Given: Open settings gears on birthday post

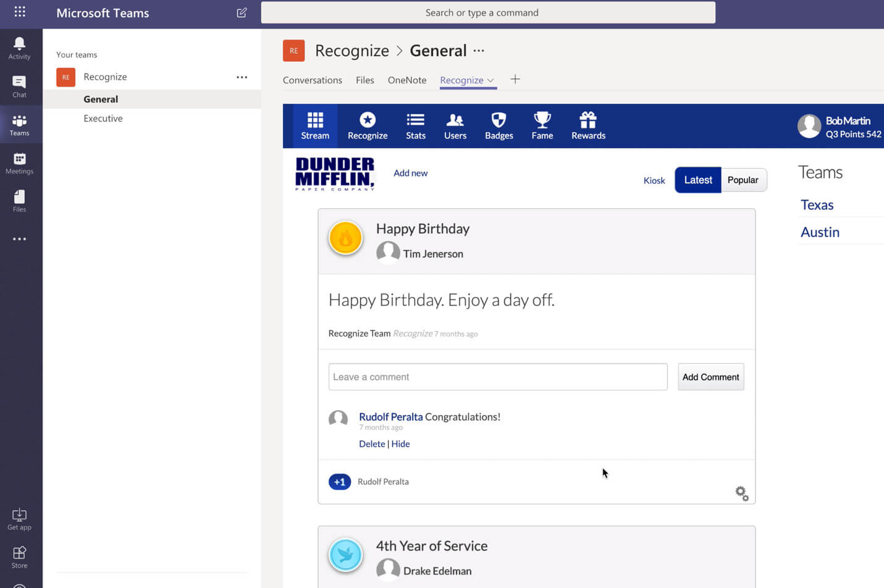Looking at the screenshot, I should tap(742, 493).
